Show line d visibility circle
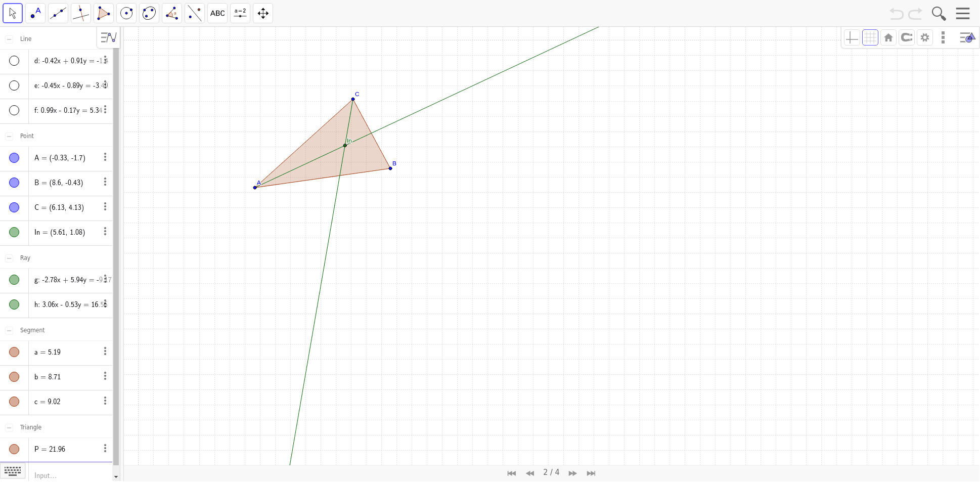 point(14,61)
